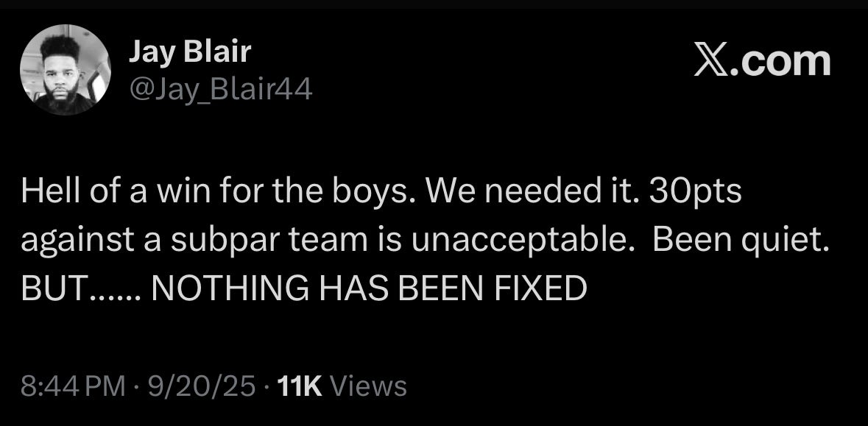868x426 pixels.
Task: Open the @Jay_Blair44 handle
Action: 221,90
